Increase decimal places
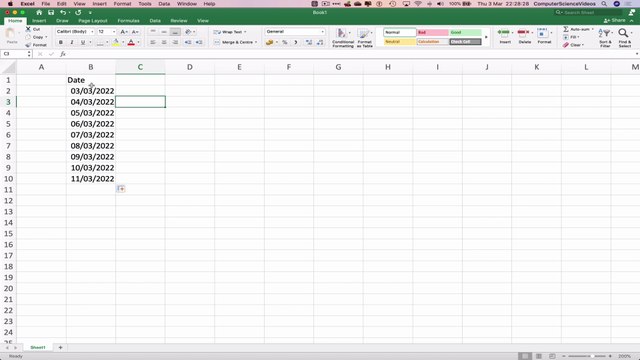The width and height of the screenshot is (640, 360). [x=309, y=42]
